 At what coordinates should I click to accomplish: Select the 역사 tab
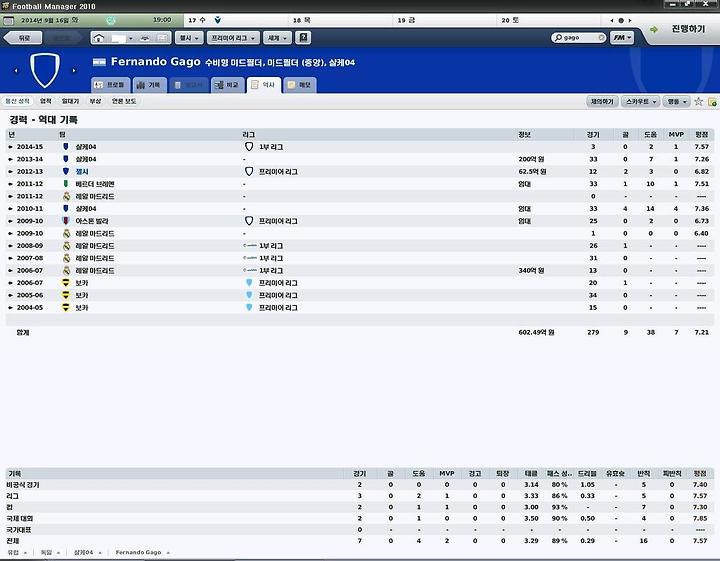click(264, 85)
